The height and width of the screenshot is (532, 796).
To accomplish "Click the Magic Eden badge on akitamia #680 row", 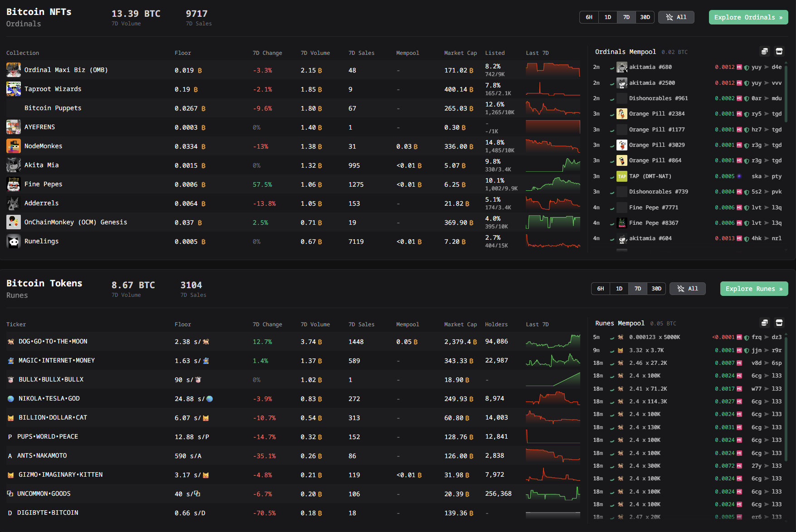I will point(739,67).
